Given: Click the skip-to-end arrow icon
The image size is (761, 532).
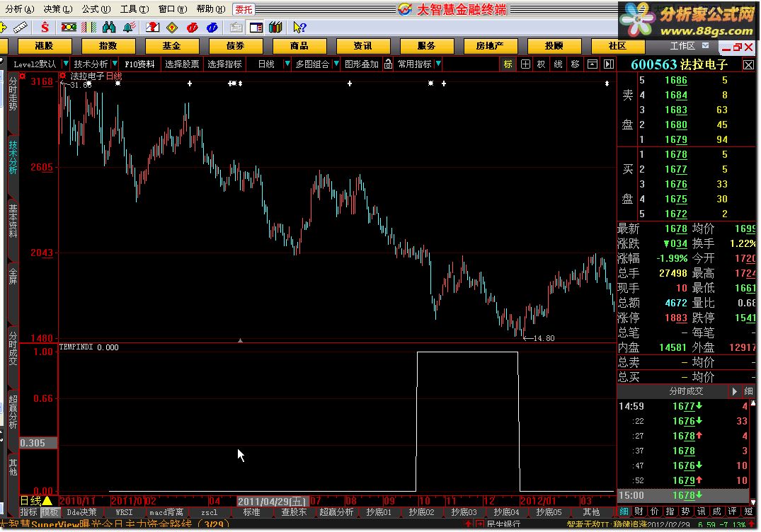Looking at the screenshot, I should [x=609, y=64].
